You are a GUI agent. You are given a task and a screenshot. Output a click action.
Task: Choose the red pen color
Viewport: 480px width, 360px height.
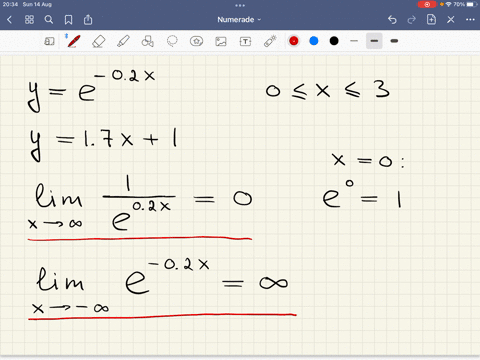[294, 41]
